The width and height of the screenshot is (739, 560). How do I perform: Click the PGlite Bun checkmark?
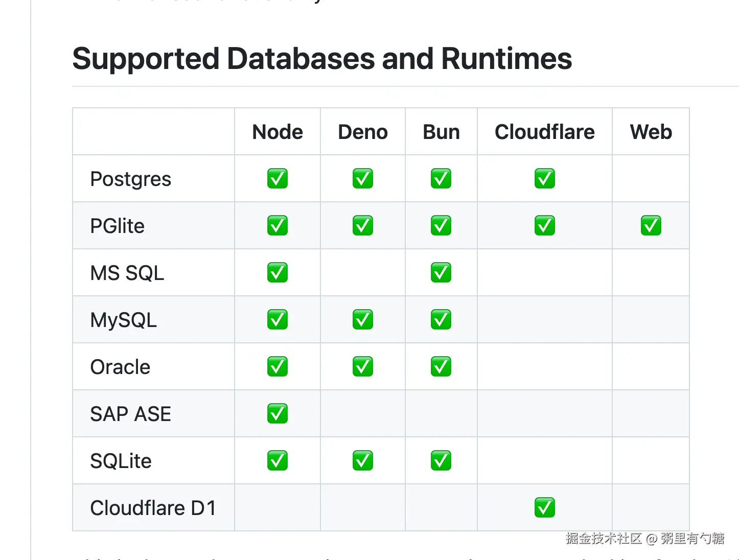[441, 226]
